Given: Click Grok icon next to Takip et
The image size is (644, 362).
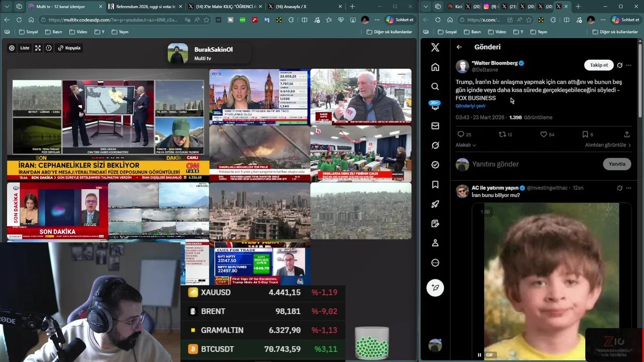Looking at the screenshot, I should [x=619, y=65].
